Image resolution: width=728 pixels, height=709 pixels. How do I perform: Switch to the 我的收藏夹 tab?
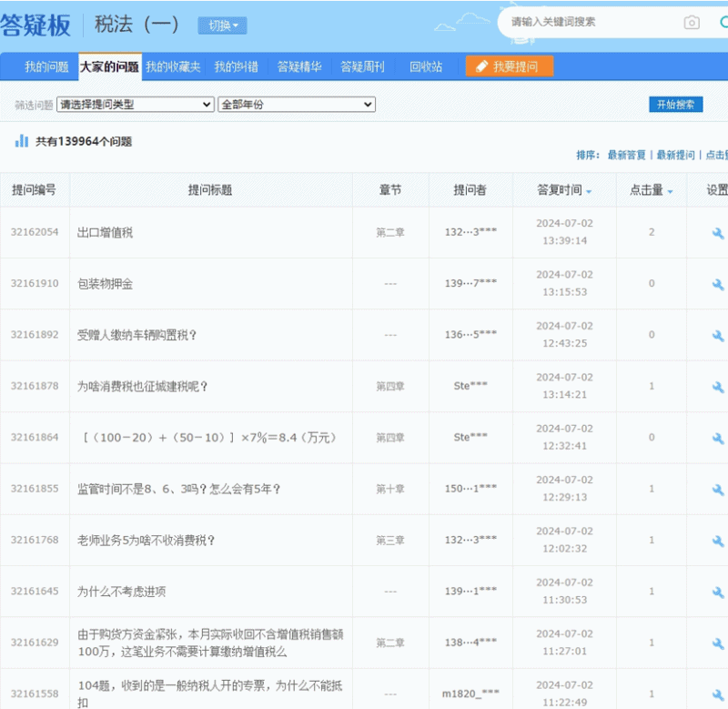(x=174, y=66)
